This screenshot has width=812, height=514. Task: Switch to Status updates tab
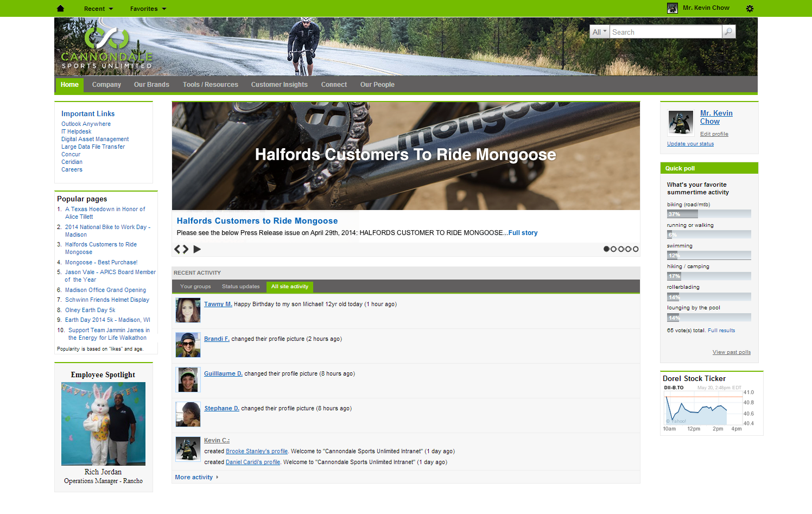[240, 287]
